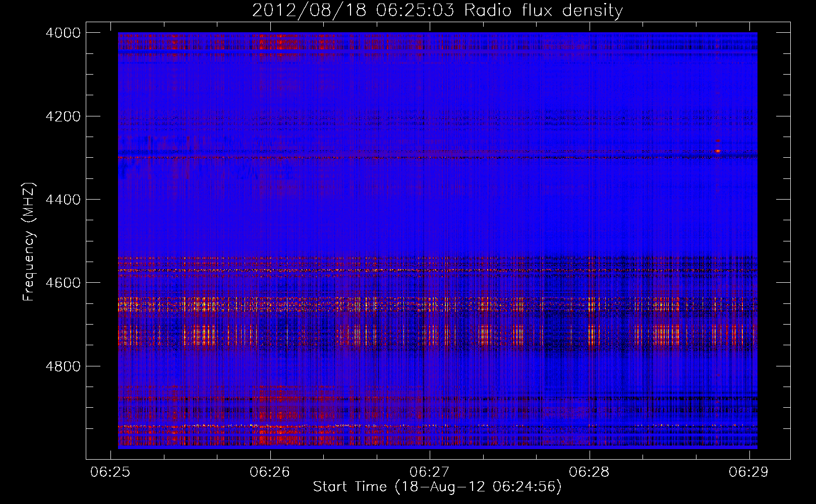Click the plot title '2012/08/18 06:25:03 Radio flux density'
The width and height of the screenshot is (816, 504).
(x=437, y=10)
